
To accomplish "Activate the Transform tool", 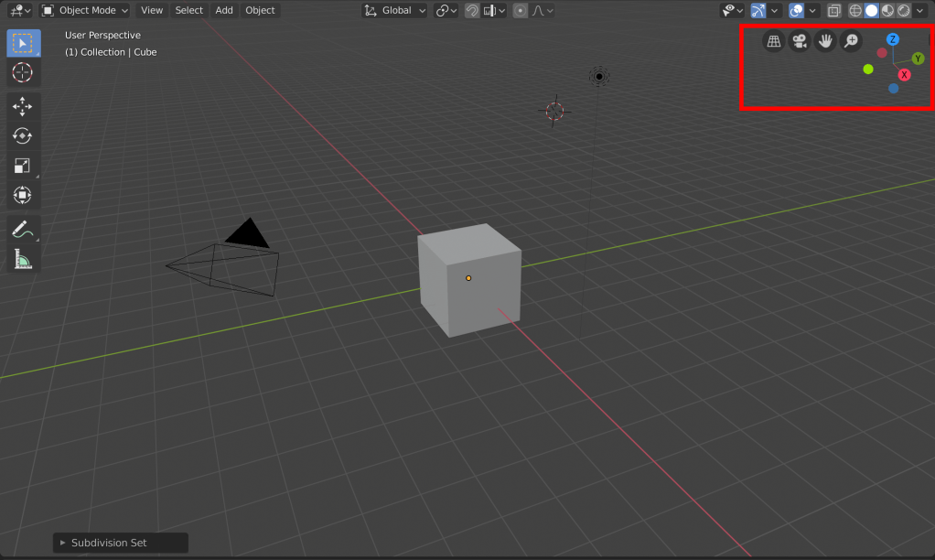I will [x=22, y=195].
